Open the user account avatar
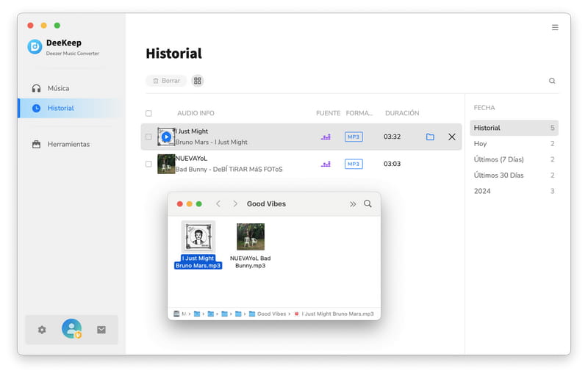588x376 pixels. (x=71, y=329)
